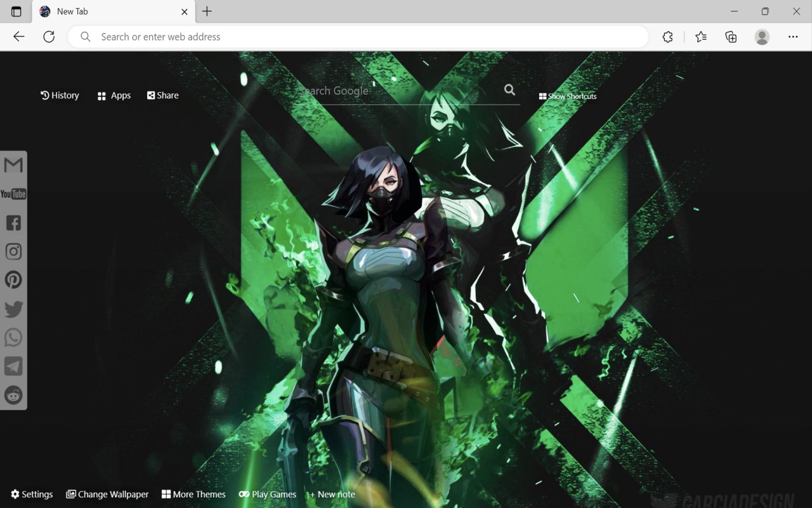This screenshot has height=508, width=812.
Task: Open Telegram sidebar shortcut
Action: pos(13,366)
